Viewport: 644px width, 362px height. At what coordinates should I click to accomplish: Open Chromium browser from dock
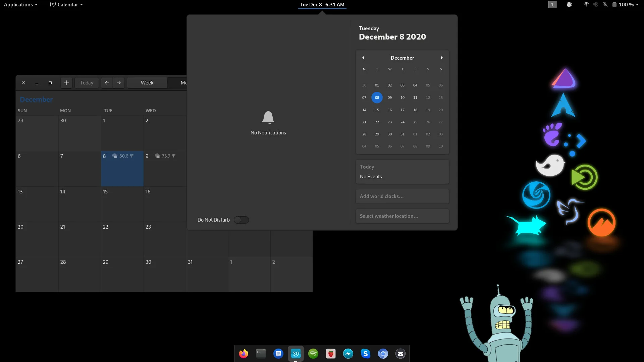tap(383, 354)
